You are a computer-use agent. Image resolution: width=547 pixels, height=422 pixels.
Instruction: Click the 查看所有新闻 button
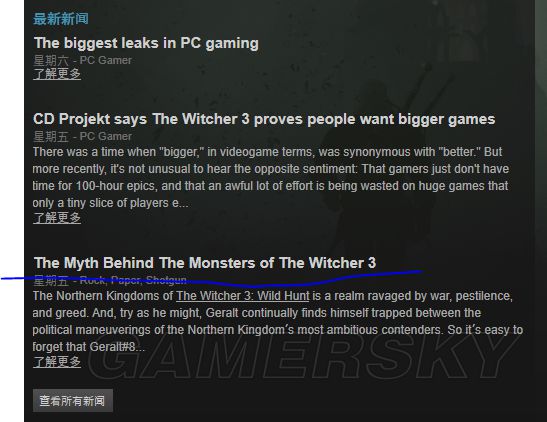point(73,401)
